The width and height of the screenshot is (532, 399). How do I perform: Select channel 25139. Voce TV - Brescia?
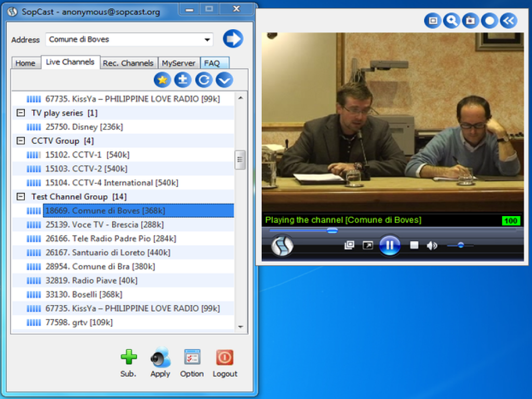[105, 224]
